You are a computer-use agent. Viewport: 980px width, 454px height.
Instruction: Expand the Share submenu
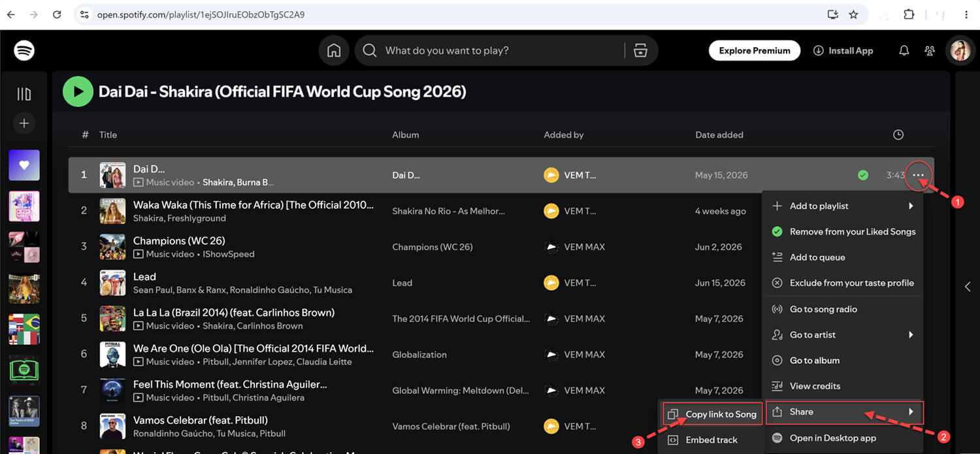click(843, 412)
